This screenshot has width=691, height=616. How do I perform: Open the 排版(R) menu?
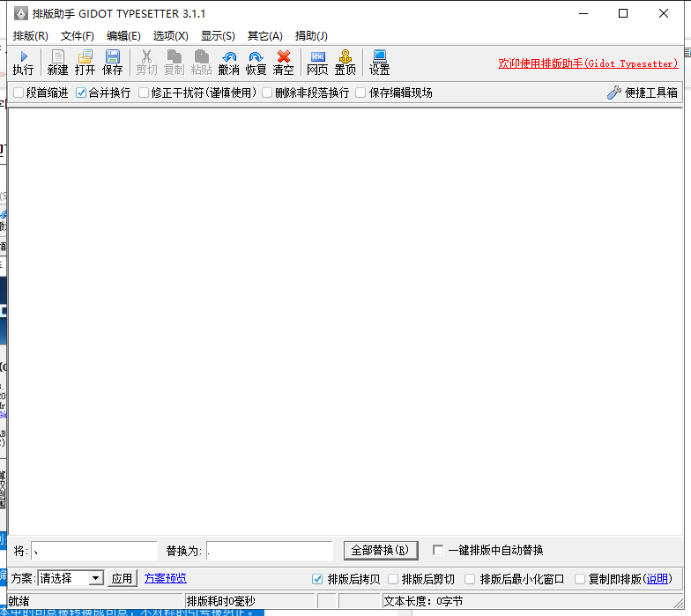coord(30,35)
